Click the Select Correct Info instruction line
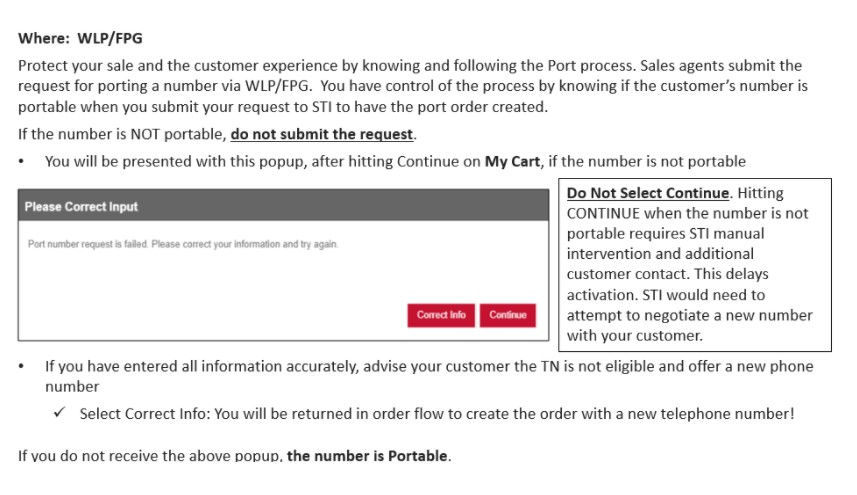Screen dimensions: 857x495 [437, 414]
